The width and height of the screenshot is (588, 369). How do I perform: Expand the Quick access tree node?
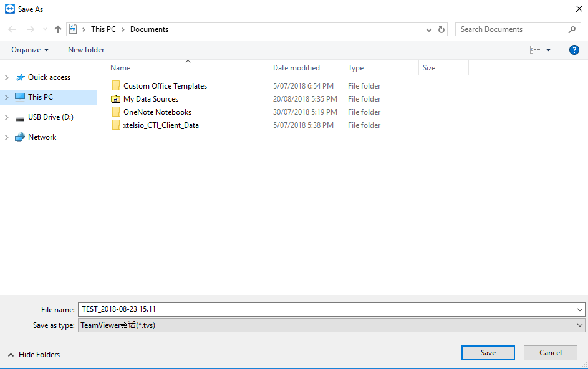[7, 77]
